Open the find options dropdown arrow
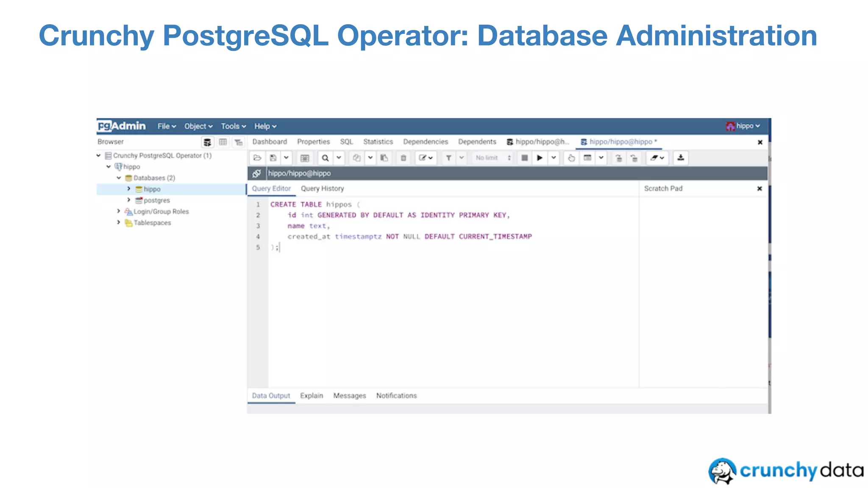Viewport: 868px width, 488px height. click(339, 158)
